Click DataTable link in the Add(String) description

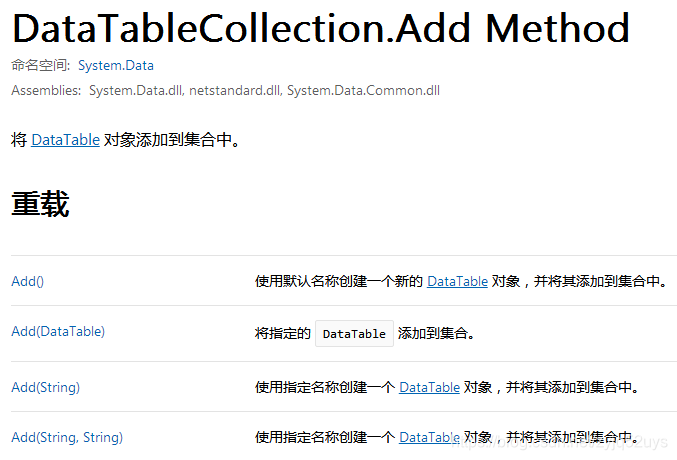(x=429, y=387)
